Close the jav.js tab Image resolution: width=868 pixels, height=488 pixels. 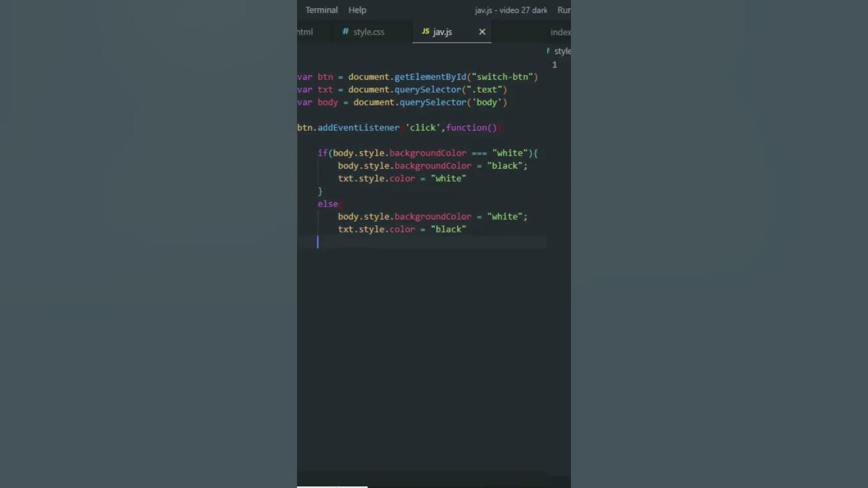(482, 32)
